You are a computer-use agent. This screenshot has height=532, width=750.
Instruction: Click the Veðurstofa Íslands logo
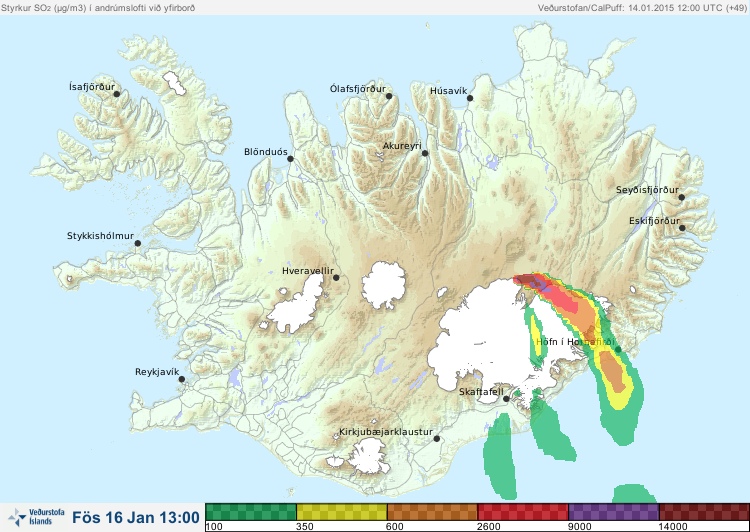pyautogui.click(x=37, y=517)
